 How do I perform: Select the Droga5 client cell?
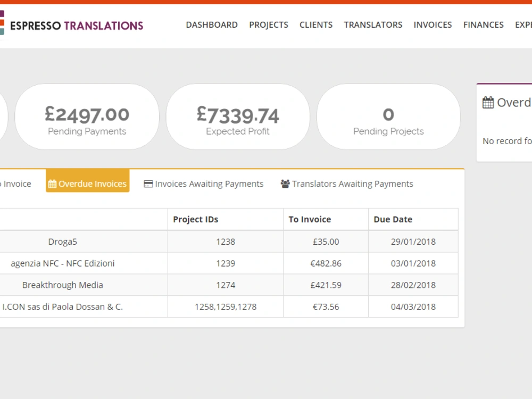pos(84,242)
